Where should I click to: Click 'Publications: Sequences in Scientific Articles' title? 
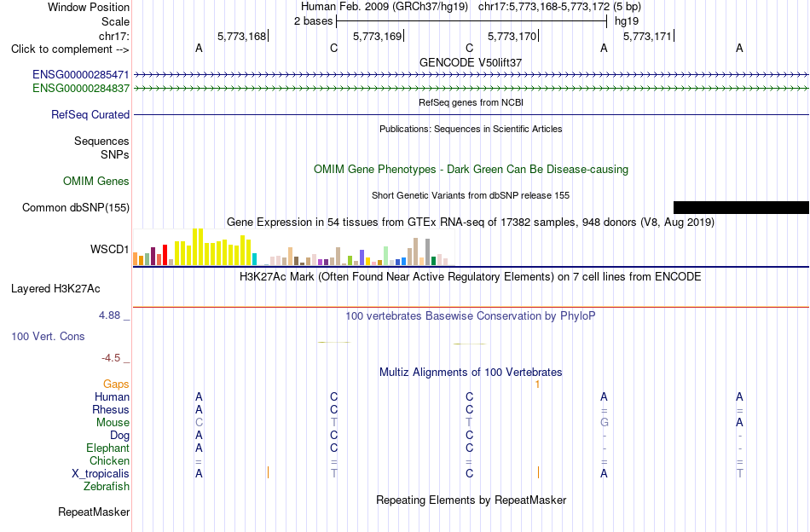coord(471,129)
